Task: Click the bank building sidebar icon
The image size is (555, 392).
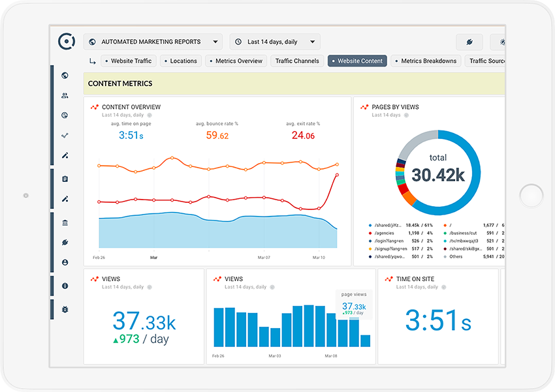Action: [x=65, y=222]
